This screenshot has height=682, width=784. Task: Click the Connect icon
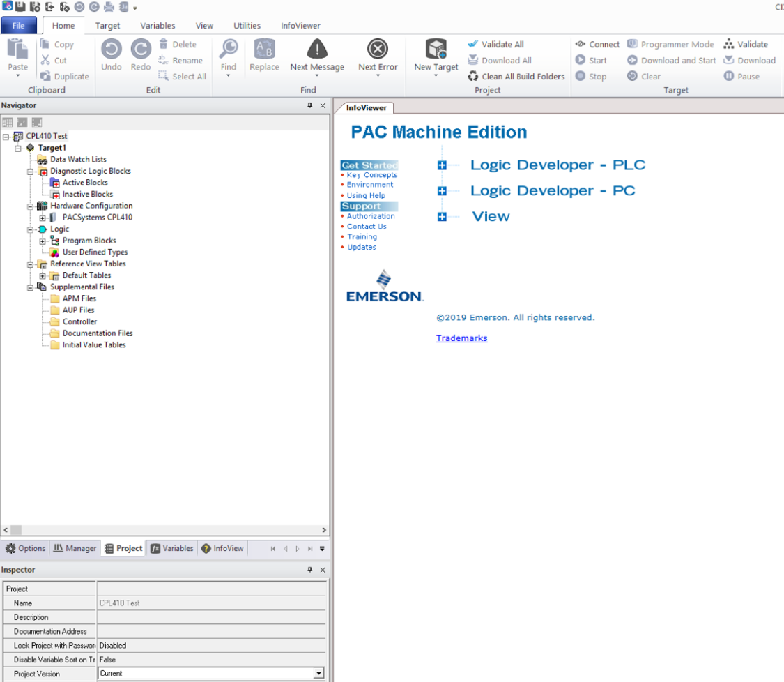(580, 44)
